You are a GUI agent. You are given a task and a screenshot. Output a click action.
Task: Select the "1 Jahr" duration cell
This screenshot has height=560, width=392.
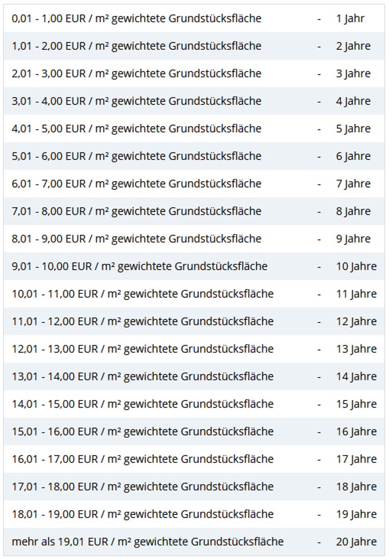350,19
